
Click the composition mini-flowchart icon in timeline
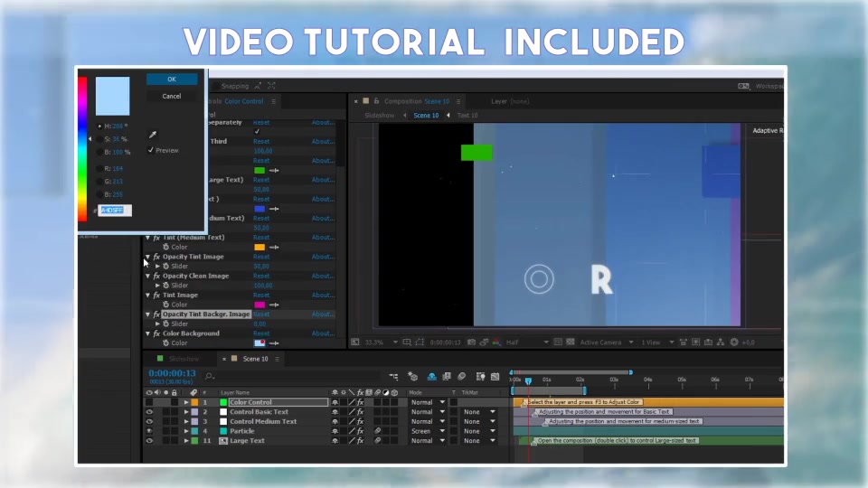[393, 376]
